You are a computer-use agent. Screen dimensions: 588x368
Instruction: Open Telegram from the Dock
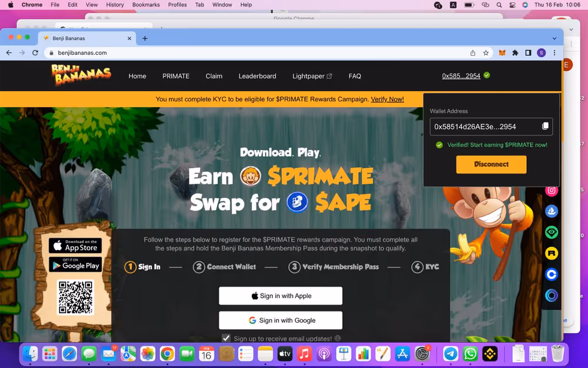(x=451, y=354)
